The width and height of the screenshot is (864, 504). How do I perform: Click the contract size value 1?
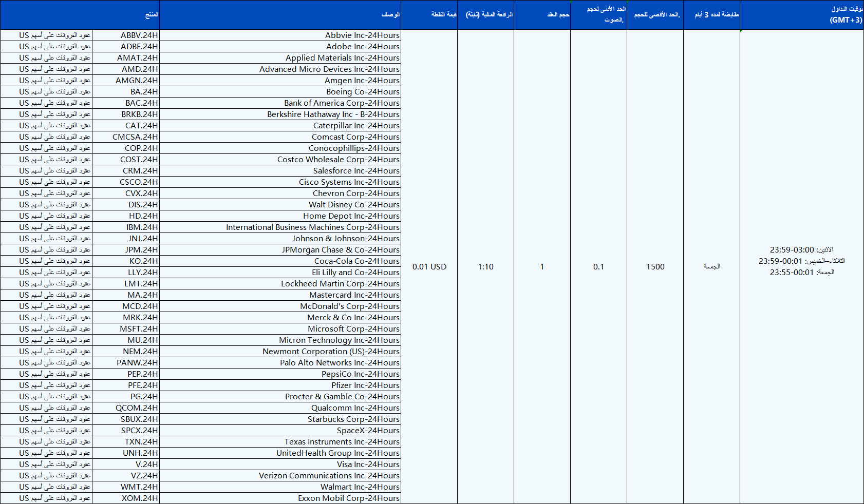pyautogui.click(x=542, y=267)
